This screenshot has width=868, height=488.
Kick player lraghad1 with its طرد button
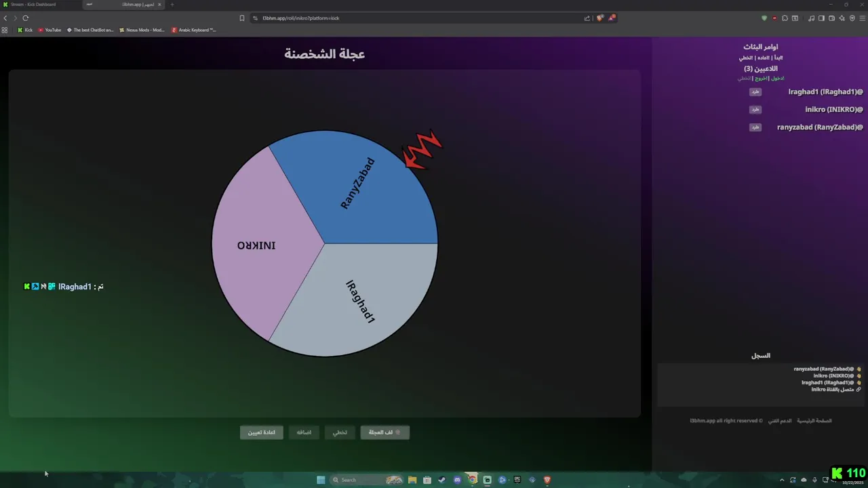point(755,91)
